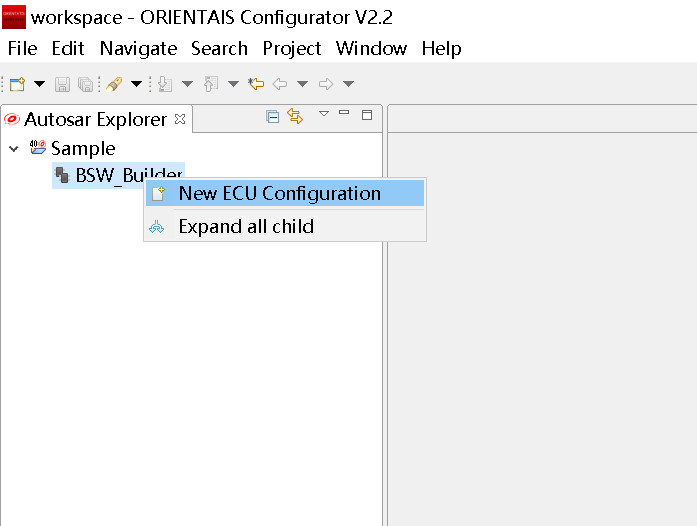The width and height of the screenshot is (697, 526).
Task: Click the Save toolbar icon
Action: (x=62, y=84)
